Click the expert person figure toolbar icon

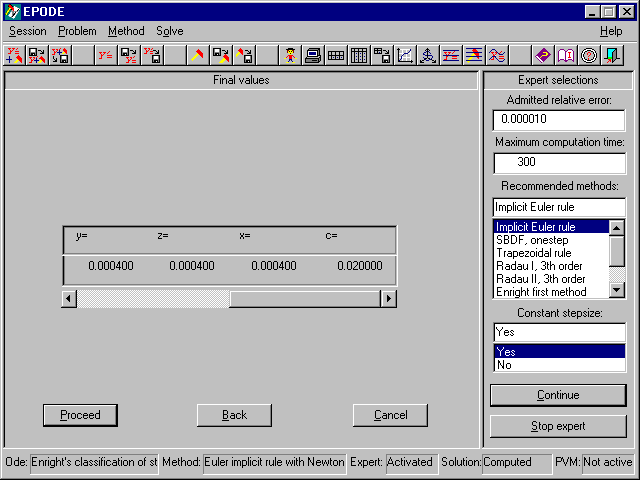point(290,55)
